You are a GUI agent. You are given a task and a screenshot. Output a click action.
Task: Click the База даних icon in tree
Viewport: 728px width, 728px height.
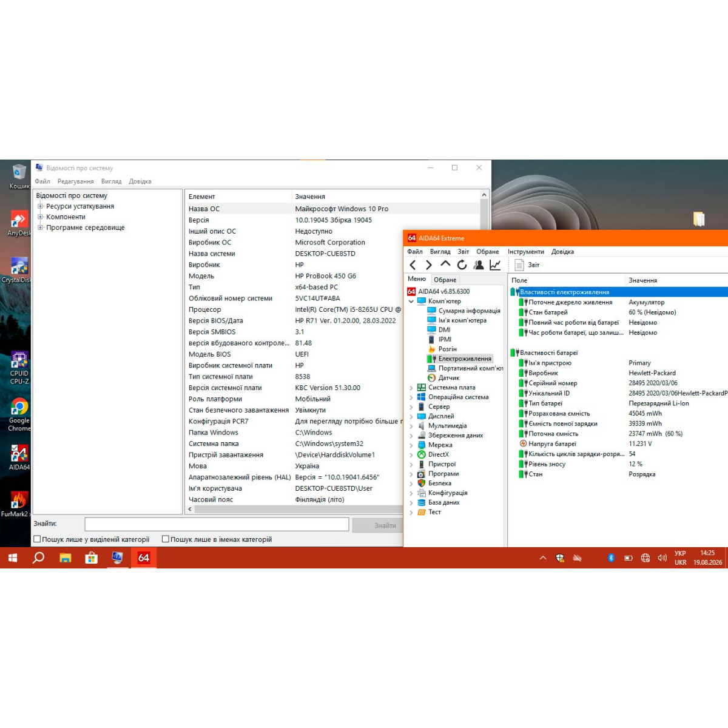click(422, 502)
